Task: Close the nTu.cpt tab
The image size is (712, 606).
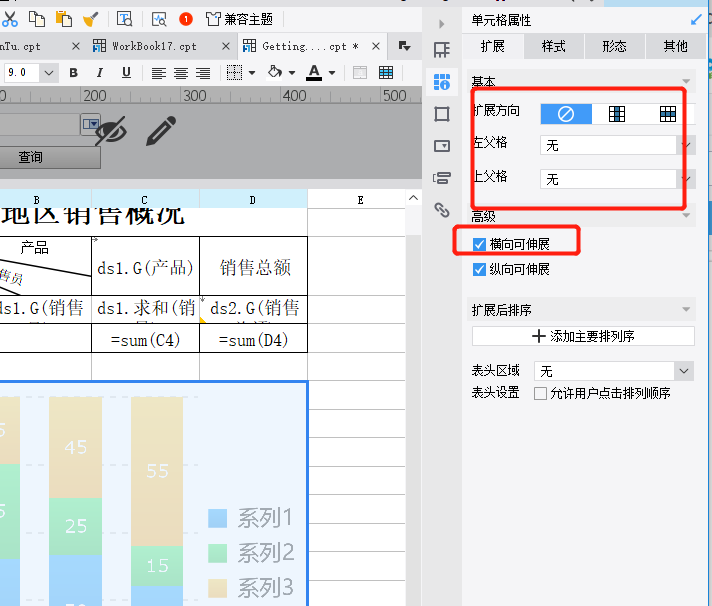Action: (76, 46)
